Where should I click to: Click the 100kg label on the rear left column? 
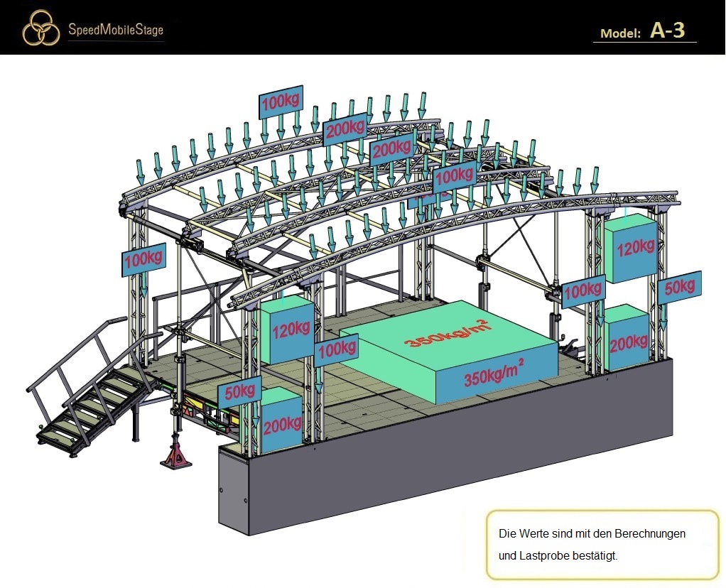tap(144, 260)
